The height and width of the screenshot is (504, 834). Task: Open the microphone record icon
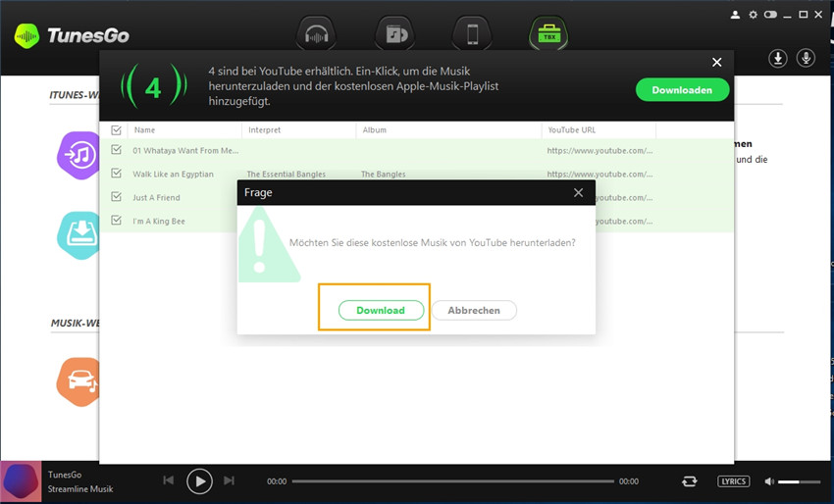[806, 58]
